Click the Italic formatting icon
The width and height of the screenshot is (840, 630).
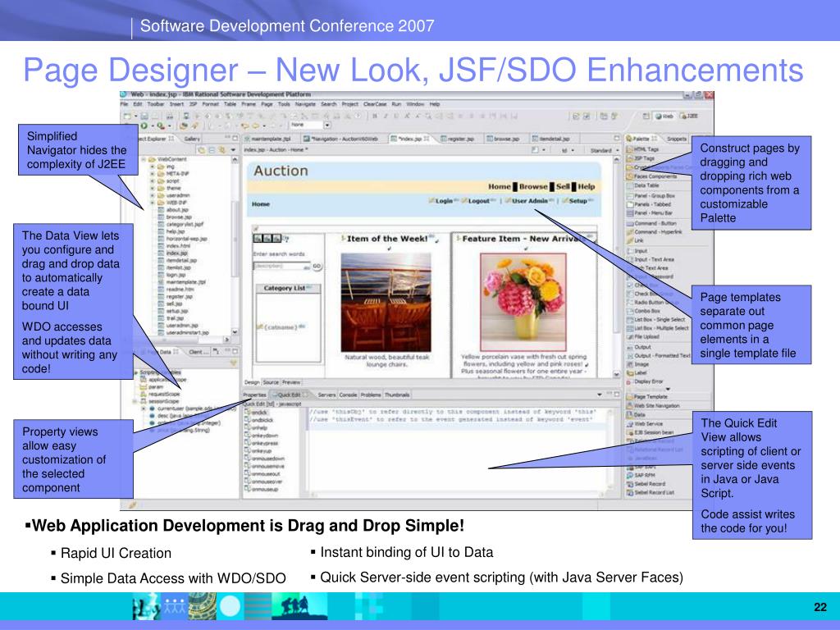[386, 116]
